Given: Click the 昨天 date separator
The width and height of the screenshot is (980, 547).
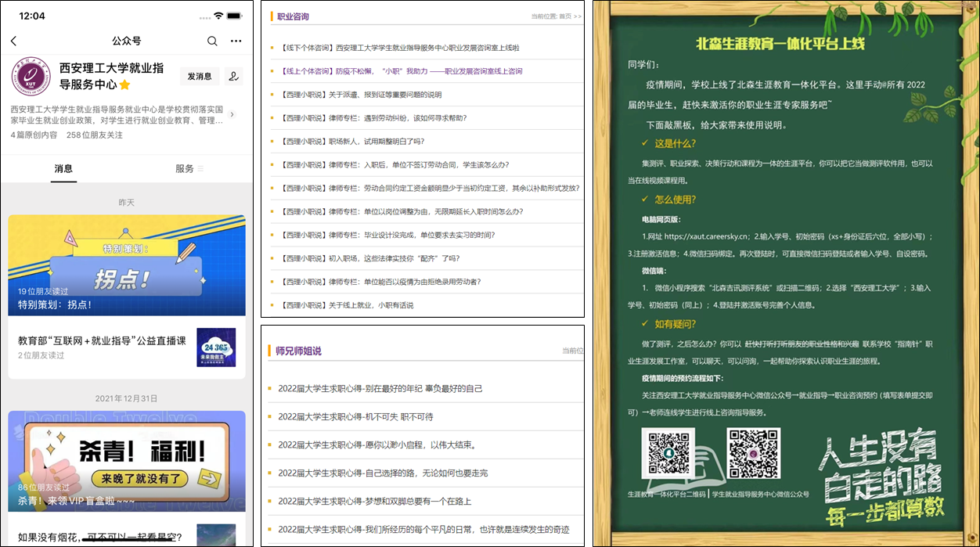Looking at the screenshot, I should click(x=127, y=203).
